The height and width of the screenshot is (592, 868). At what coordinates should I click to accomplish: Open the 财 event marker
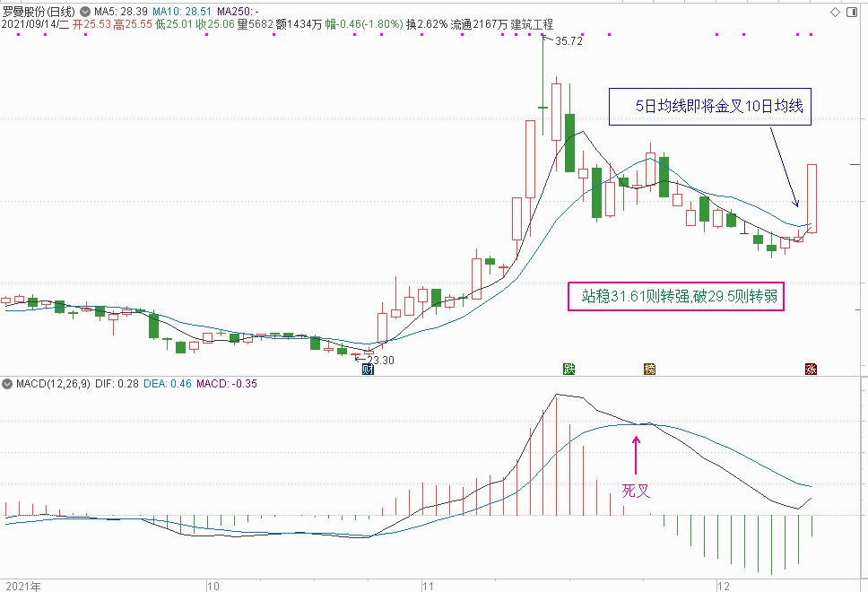[x=368, y=369]
